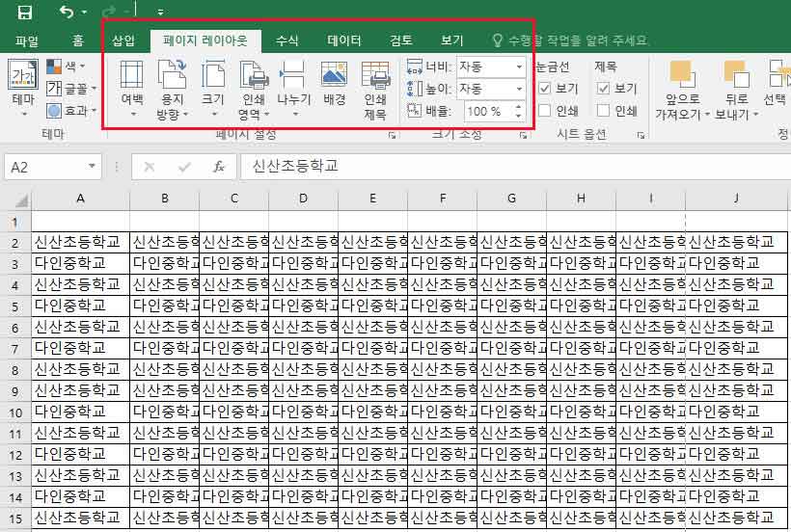Open the 선택 selection pane button

click(776, 84)
